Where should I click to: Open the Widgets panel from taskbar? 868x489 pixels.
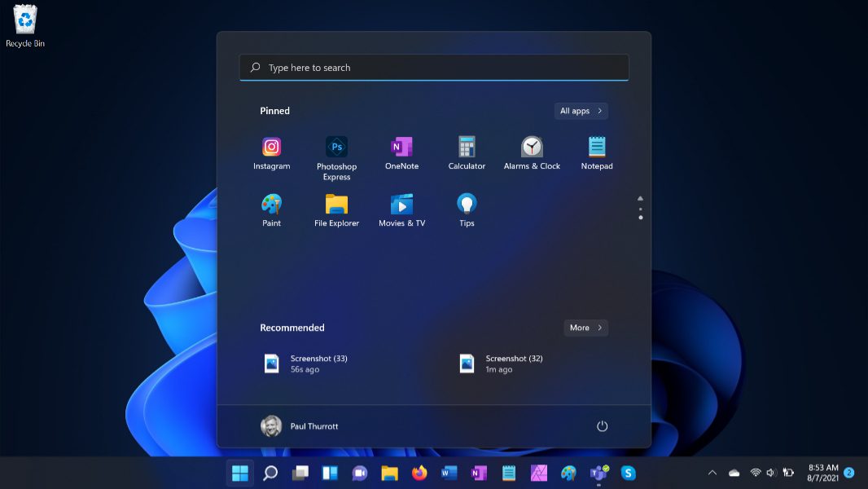click(330, 473)
